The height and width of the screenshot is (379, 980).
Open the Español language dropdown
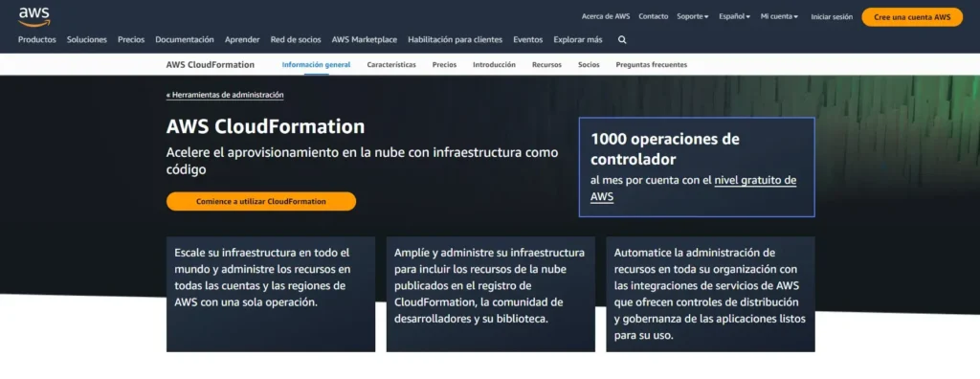click(734, 17)
